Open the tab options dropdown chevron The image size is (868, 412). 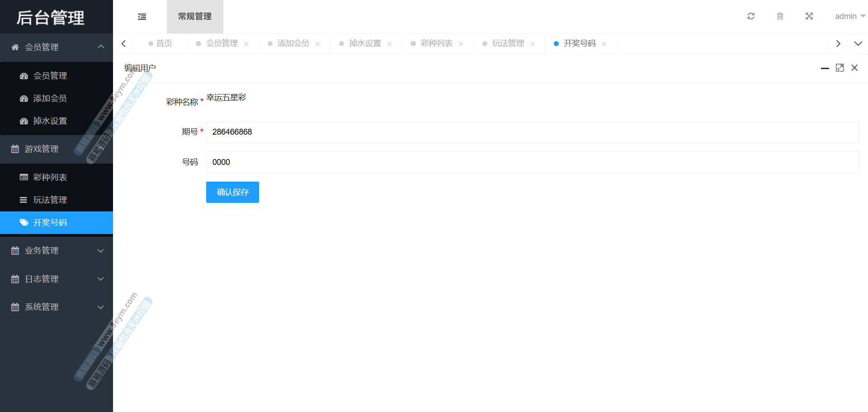858,44
